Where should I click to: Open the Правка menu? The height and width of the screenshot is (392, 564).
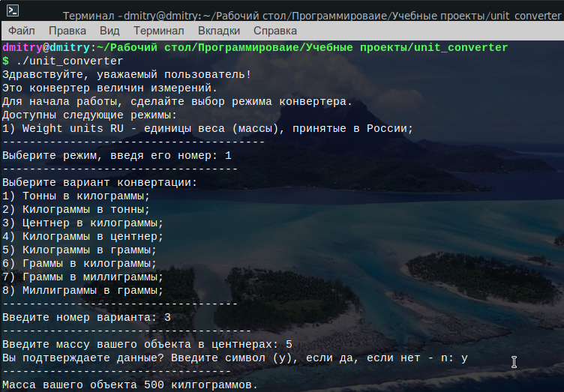pos(67,31)
